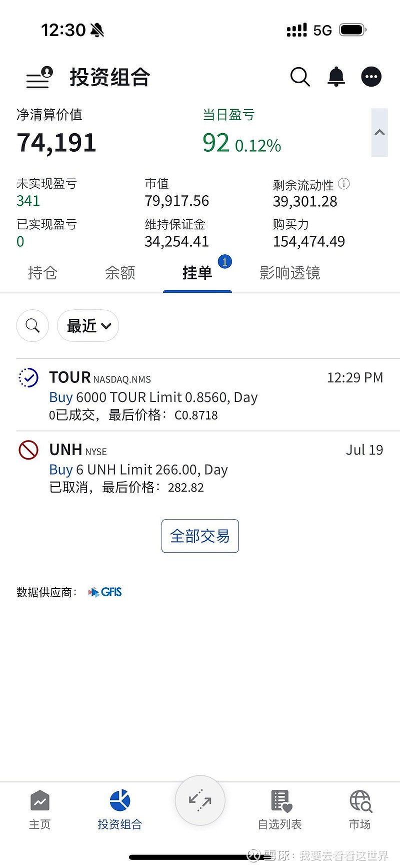Collapse the account summary chevron
The image size is (400, 868).
(x=379, y=133)
